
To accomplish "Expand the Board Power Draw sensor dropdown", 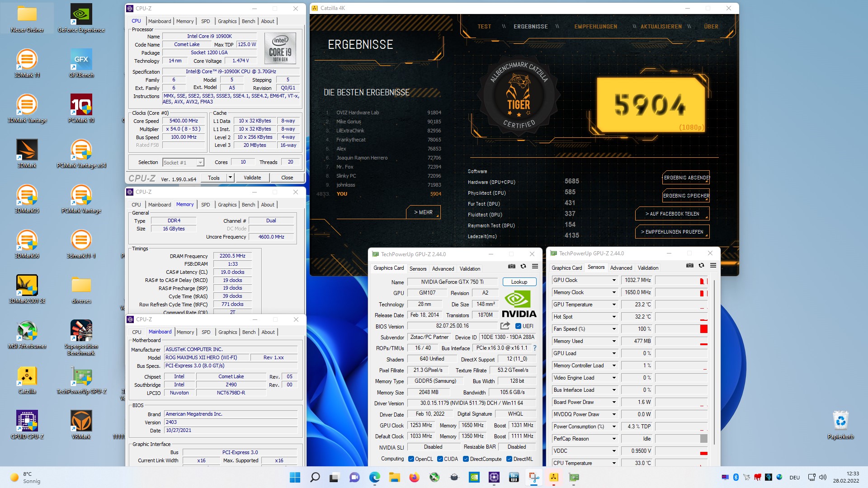I will coord(614,402).
